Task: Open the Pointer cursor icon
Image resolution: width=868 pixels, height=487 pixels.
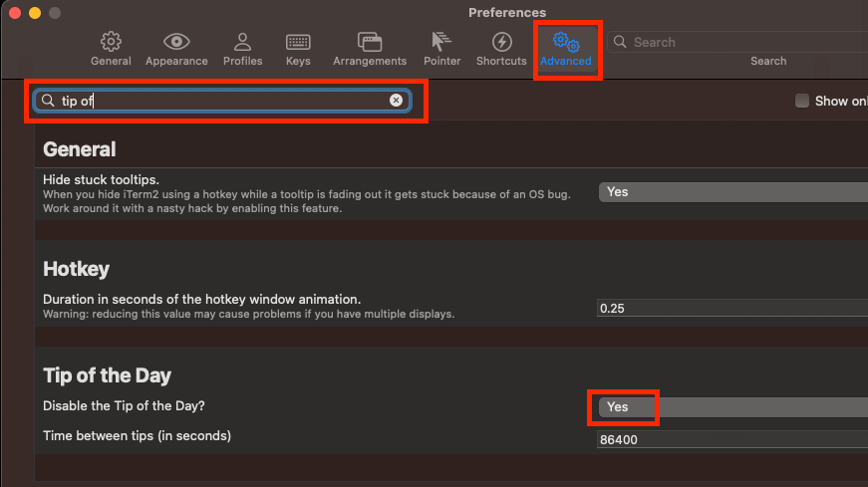Action: pyautogui.click(x=441, y=42)
